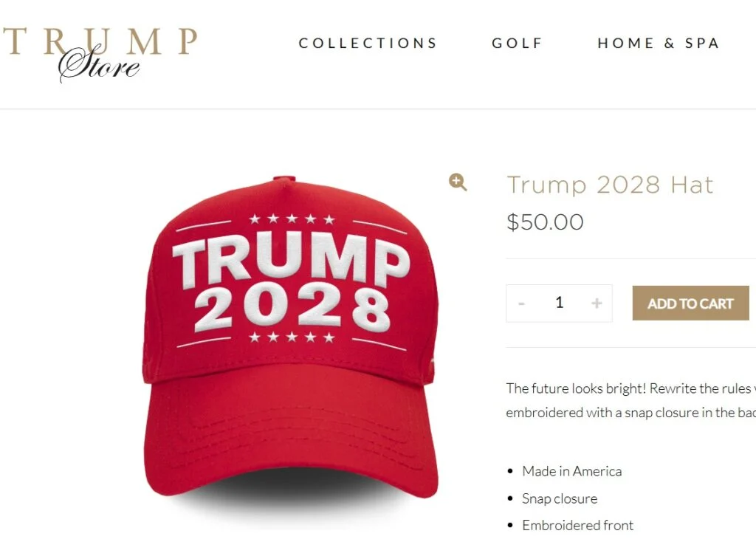Click the 2028 embroidered numbers on the hat
The image size is (756, 542).
pos(292,309)
